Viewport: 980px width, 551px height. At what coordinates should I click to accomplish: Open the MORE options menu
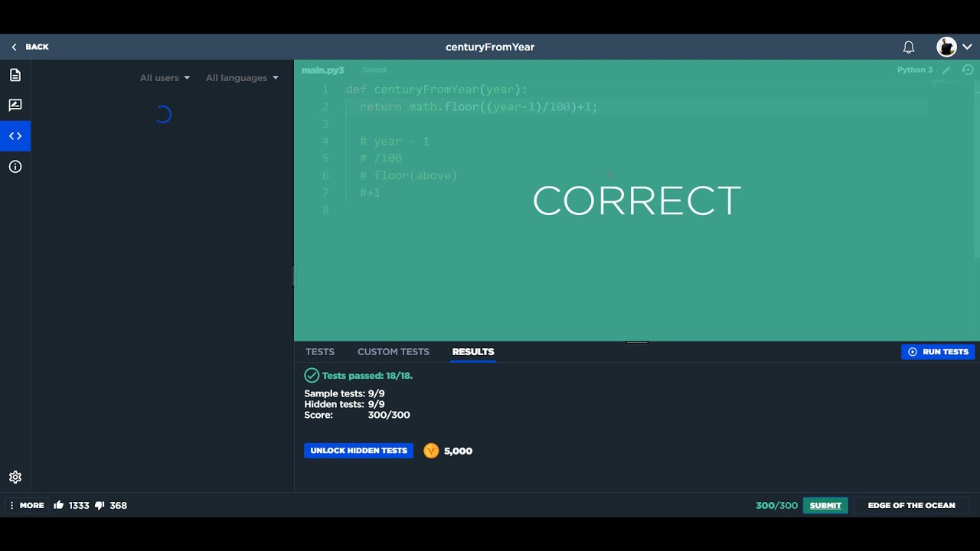tap(27, 506)
